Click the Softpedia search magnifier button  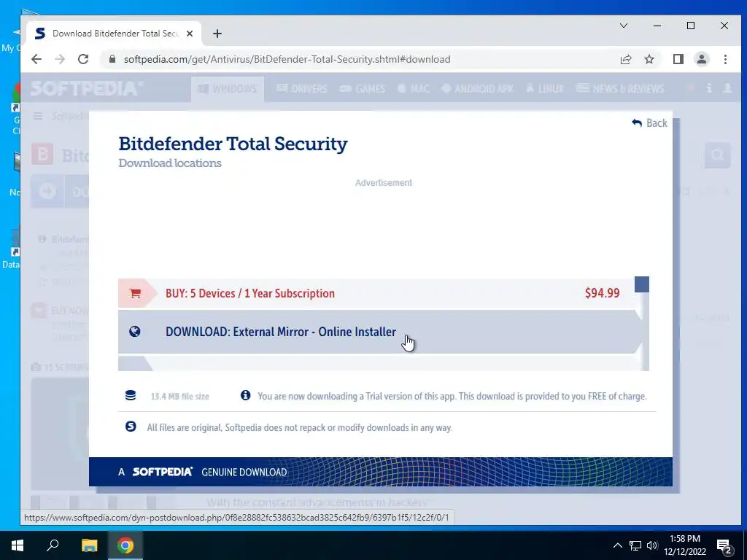point(718,155)
